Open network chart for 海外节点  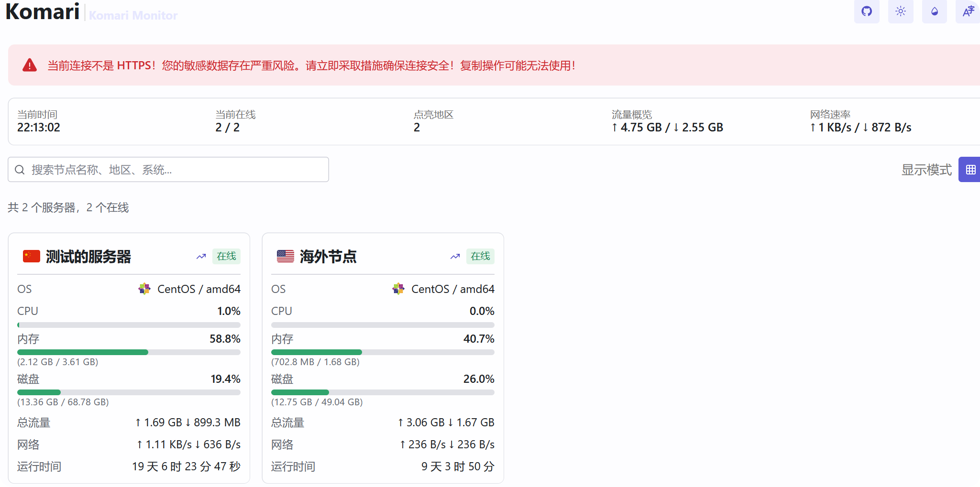tap(454, 257)
